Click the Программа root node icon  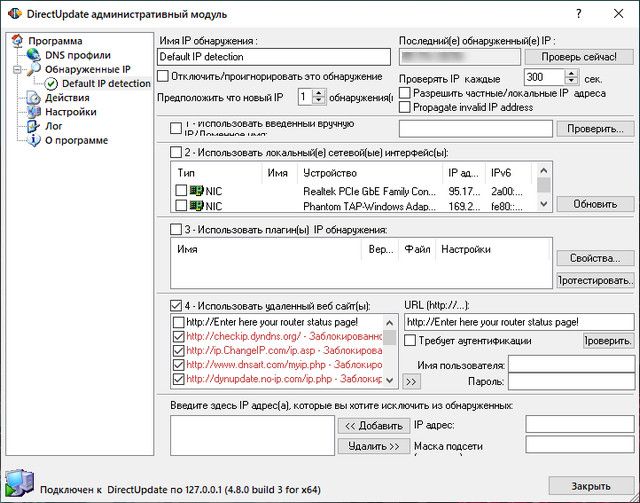pos(19,41)
